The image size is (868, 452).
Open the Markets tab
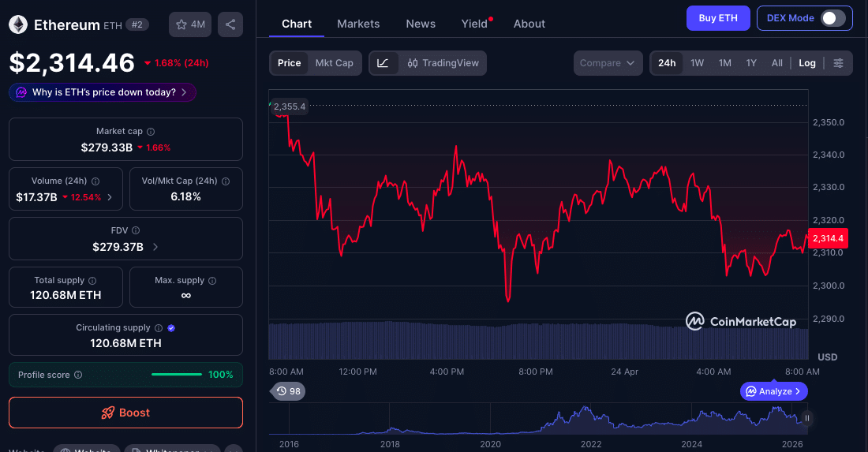358,24
